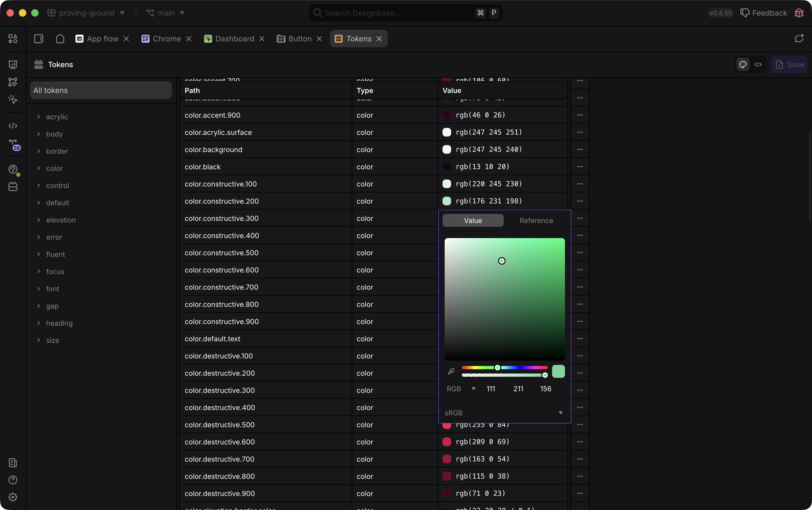Viewport: 812px width, 510px height.
Task: Switch tokens to visual palette view
Action: pyautogui.click(x=743, y=64)
